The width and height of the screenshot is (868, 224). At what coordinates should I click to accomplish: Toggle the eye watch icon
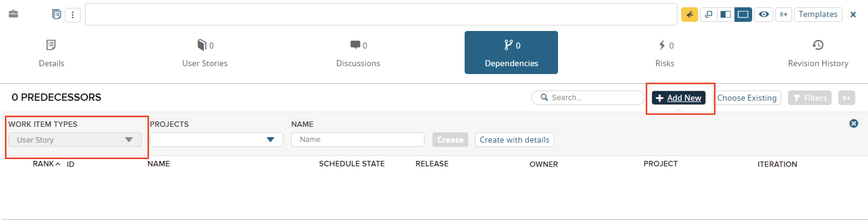coord(764,15)
